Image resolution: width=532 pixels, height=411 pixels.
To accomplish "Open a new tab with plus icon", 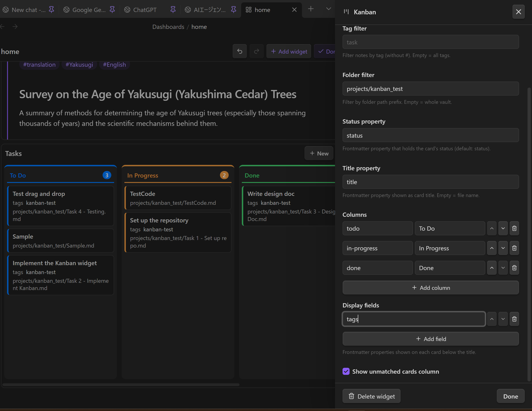I will click(311, 9).
